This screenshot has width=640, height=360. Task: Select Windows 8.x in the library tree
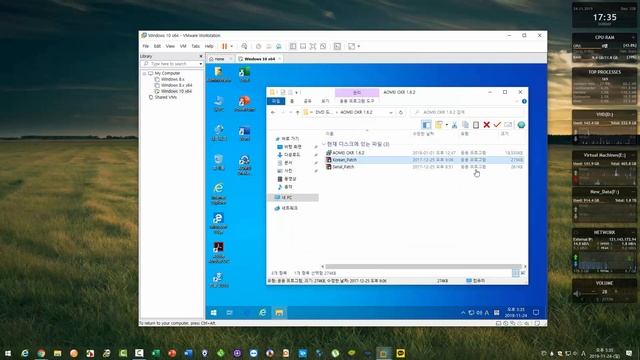point(172,79)
